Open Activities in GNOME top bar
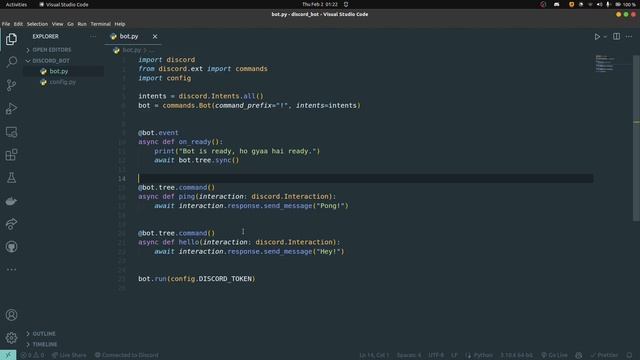The width and height of the screenshot is (640, 360). click(x=16, y=4)
